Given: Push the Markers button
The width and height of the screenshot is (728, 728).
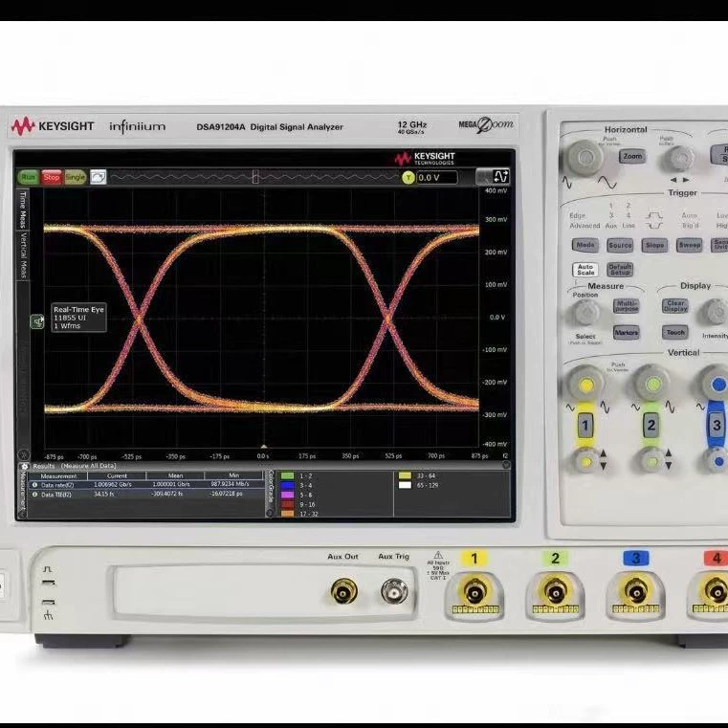Looking at the screenshot, I should tap(627, 332).
